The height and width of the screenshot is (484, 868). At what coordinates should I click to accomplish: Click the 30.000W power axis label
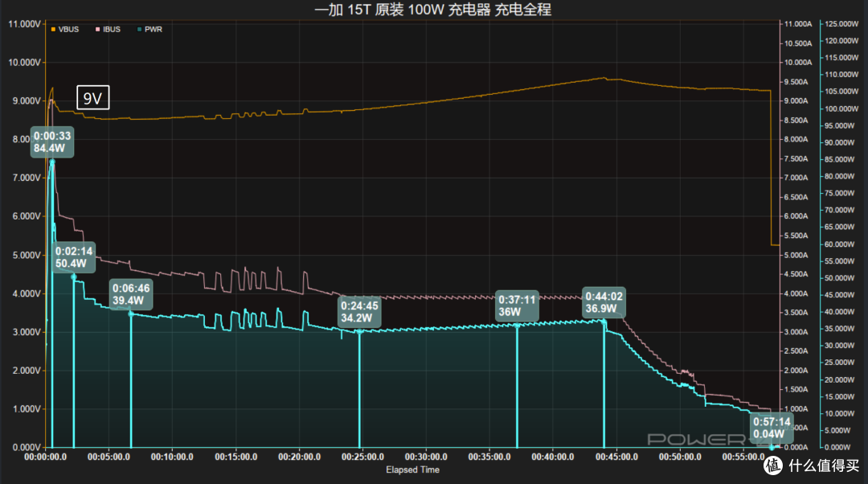point(840,346)
